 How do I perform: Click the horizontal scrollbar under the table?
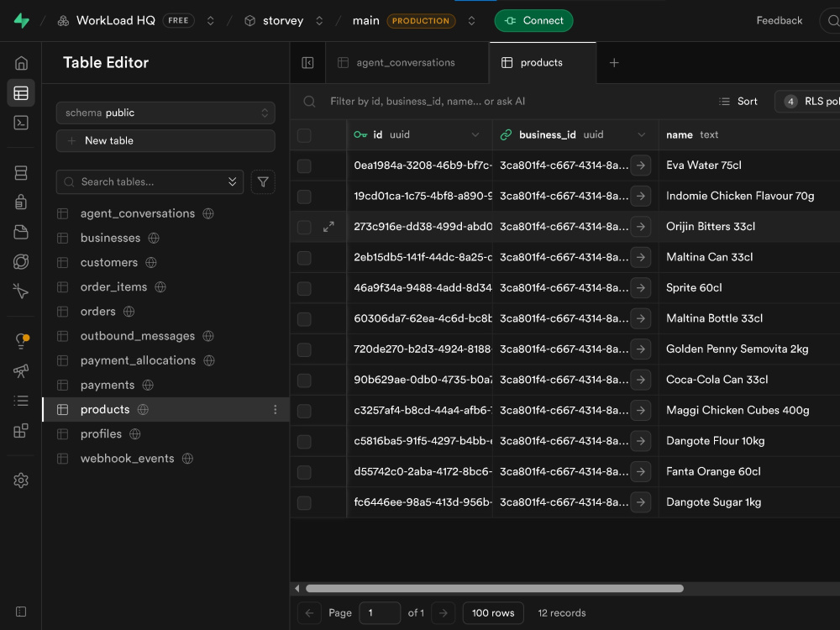click(495, 588)
